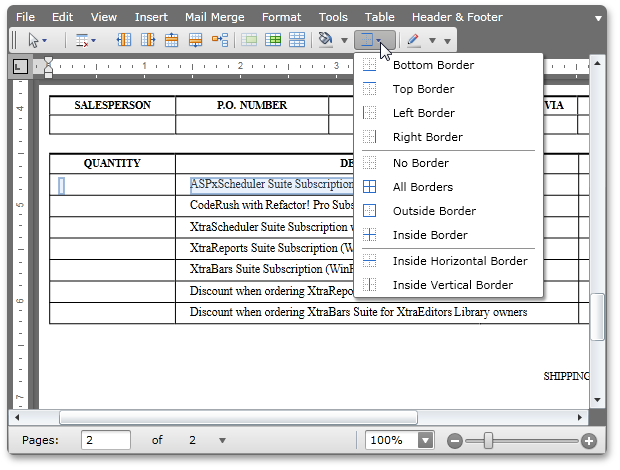Select the Inside Border option
Screen dimensions: 620x470
pyautogui.click(x=448, y=235)
